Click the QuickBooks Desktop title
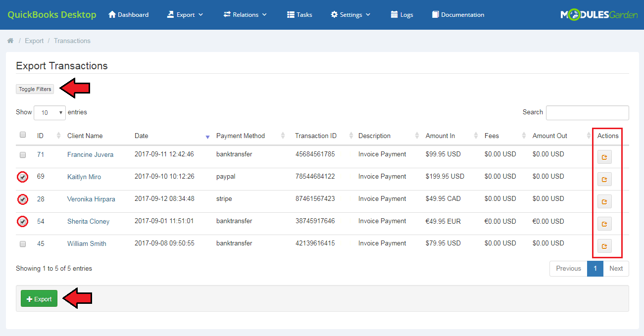 [x=52, y=14]
